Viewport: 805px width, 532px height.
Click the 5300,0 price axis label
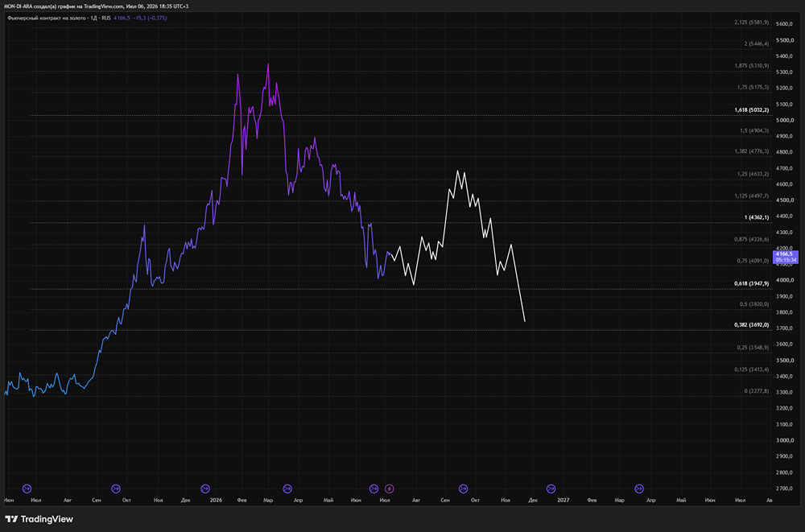coord(785,72)
